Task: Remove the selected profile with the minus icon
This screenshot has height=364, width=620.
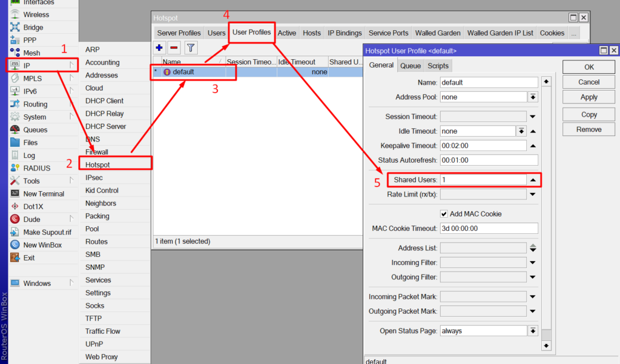Action: tap(174, 48)
